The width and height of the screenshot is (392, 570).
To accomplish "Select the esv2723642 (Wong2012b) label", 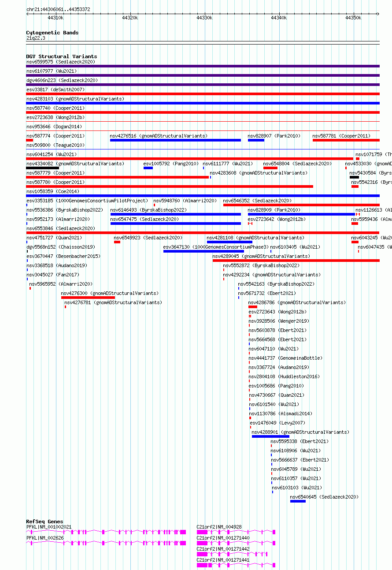I will [277, 219].
